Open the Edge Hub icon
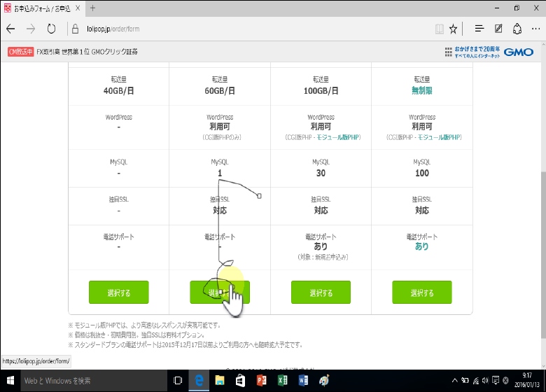Viewport: 546px width, 392px height. 479,29
